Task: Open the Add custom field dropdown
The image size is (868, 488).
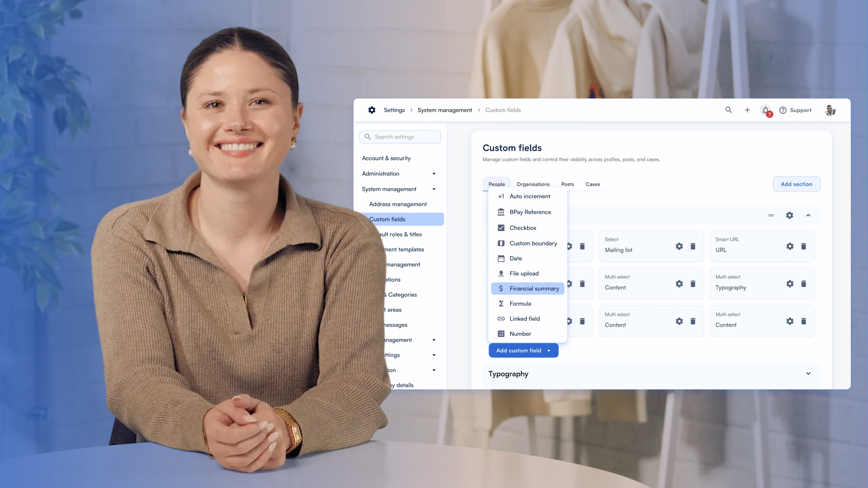Action: click(x=524, y=351)
